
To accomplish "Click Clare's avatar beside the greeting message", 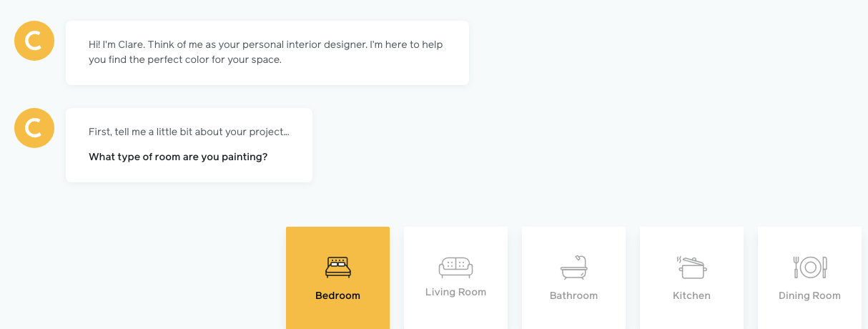I will [x=34, y=41].
